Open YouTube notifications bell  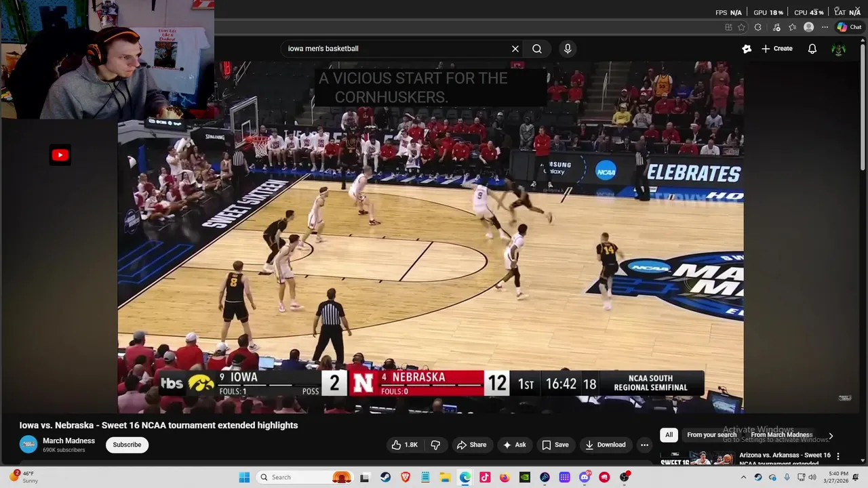812,49
